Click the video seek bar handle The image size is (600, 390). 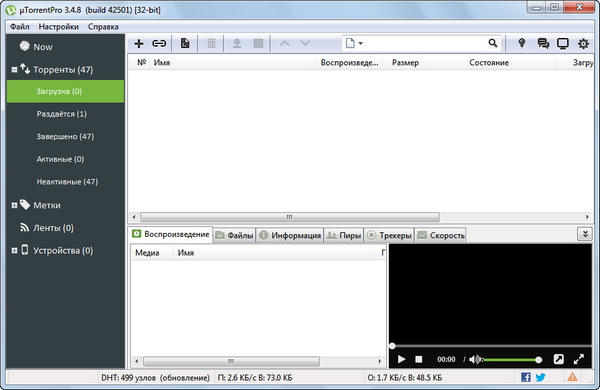392,346
